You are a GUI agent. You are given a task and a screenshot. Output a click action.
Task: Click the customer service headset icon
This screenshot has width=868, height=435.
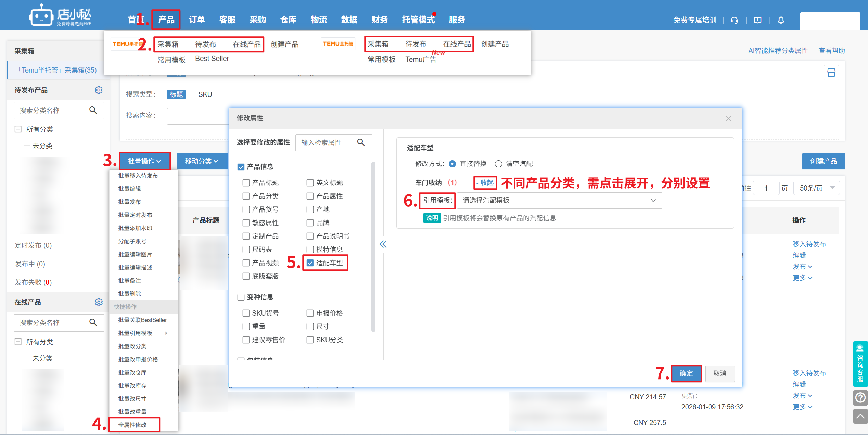coord(734,20)
